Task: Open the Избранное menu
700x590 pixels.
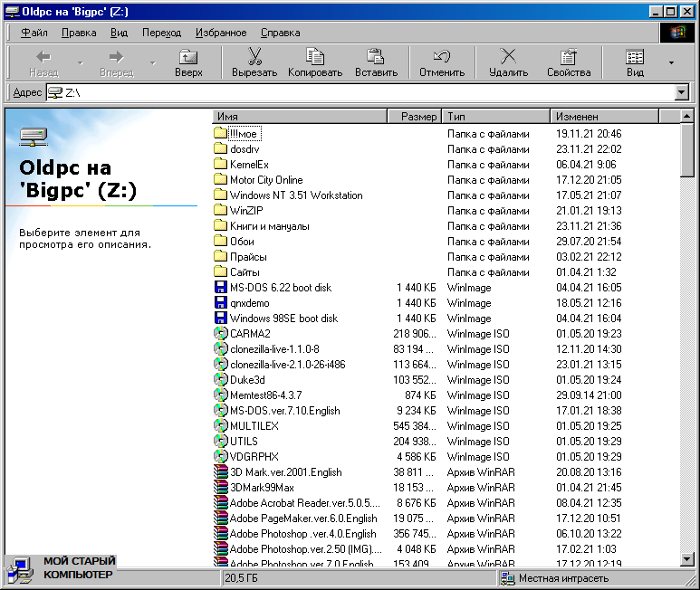Action: point(220,33)
